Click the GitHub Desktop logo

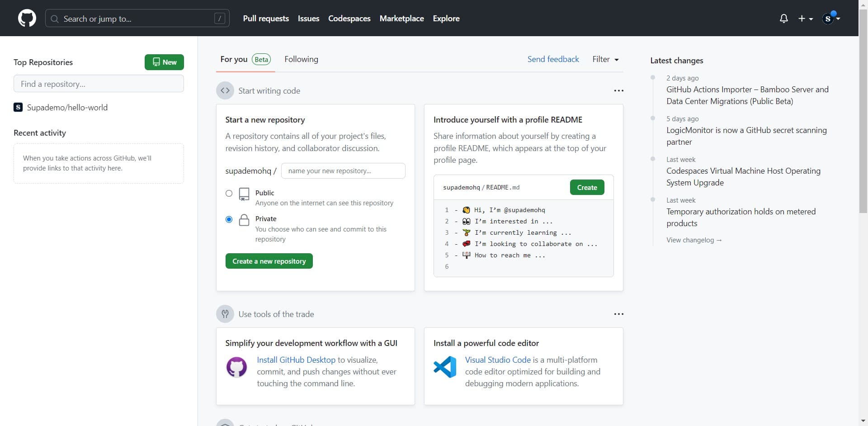(x=236, y=367)
